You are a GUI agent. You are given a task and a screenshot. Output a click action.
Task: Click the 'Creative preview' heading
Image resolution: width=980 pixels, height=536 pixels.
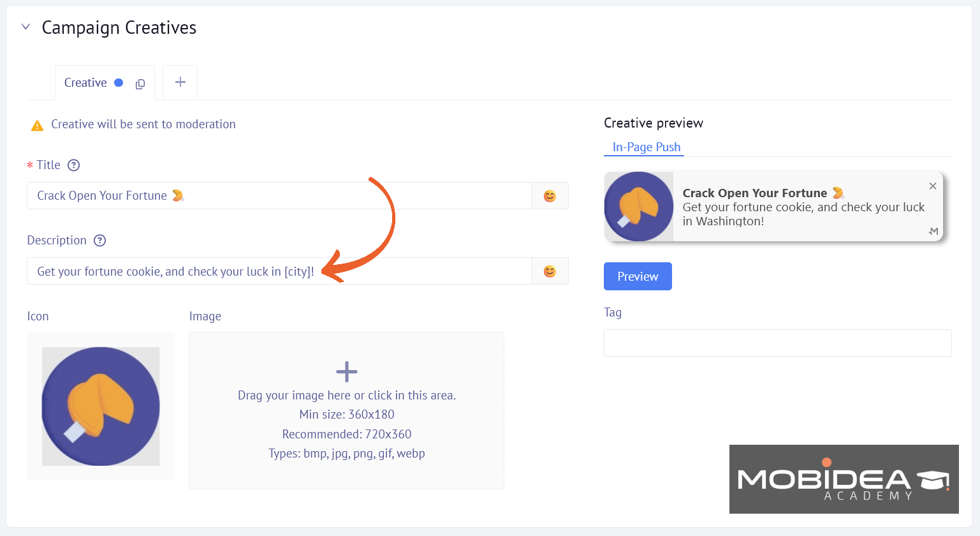654,123
